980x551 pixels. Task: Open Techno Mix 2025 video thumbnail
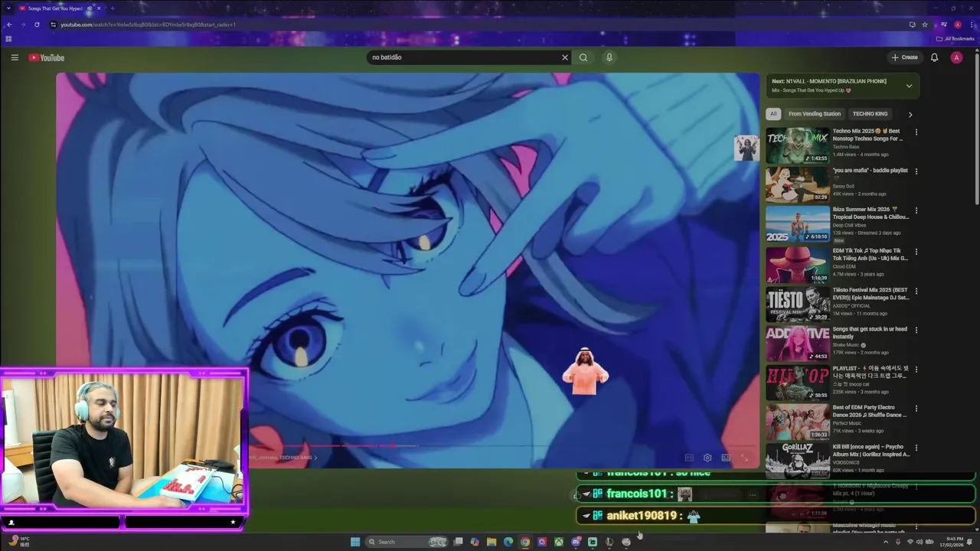coord(798,145)
